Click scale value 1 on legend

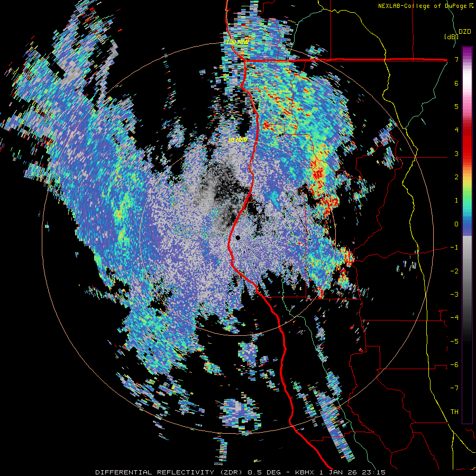tap(456, 200)
